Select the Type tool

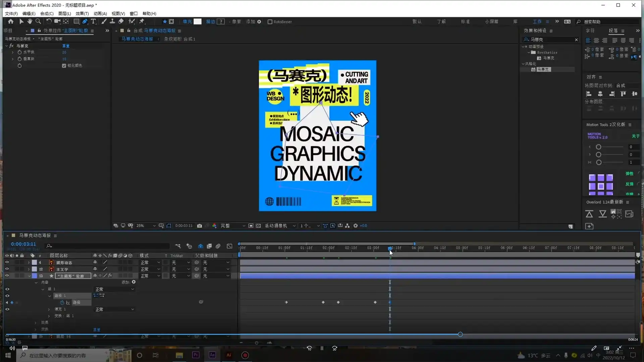coord(93,21)
